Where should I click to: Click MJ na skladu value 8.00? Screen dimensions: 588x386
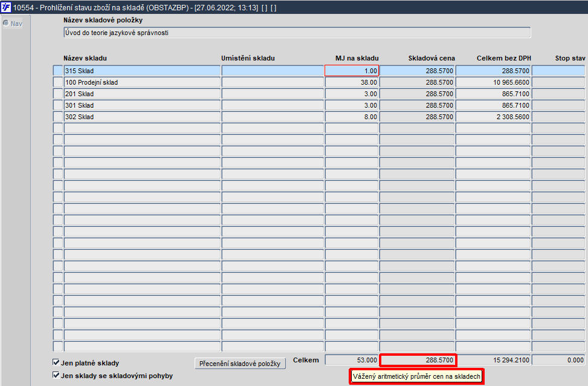(x=352, y=117)
